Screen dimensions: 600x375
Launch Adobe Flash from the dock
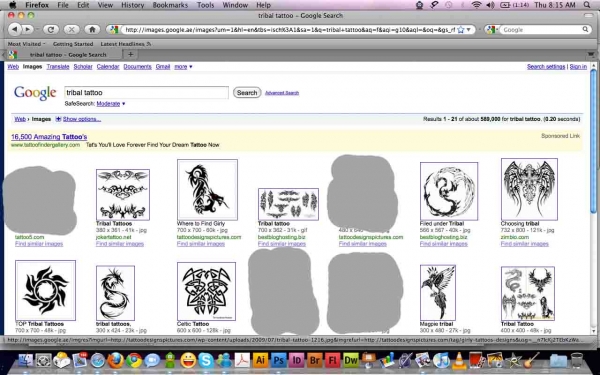click(x=333, y=360)
